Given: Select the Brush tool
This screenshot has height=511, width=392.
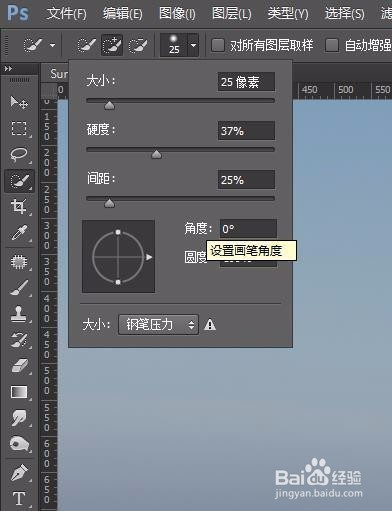Looking at the screenshot, I should (19, 288).
